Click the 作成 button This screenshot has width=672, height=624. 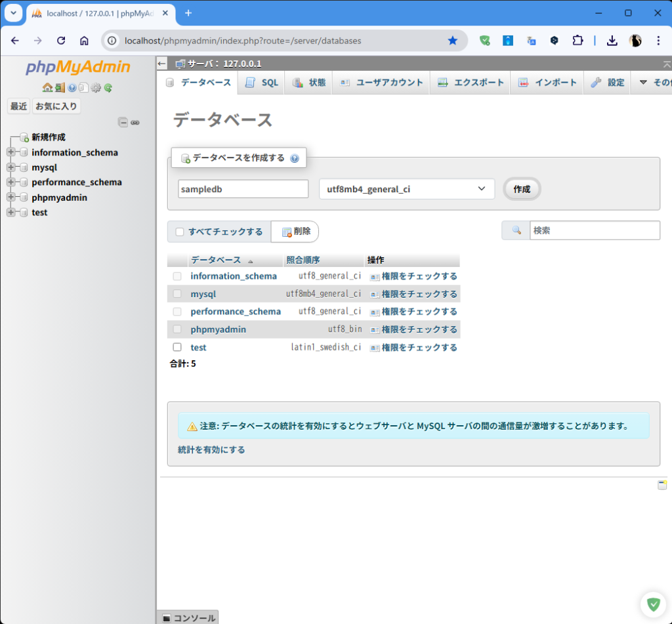[x=522, y=189]
